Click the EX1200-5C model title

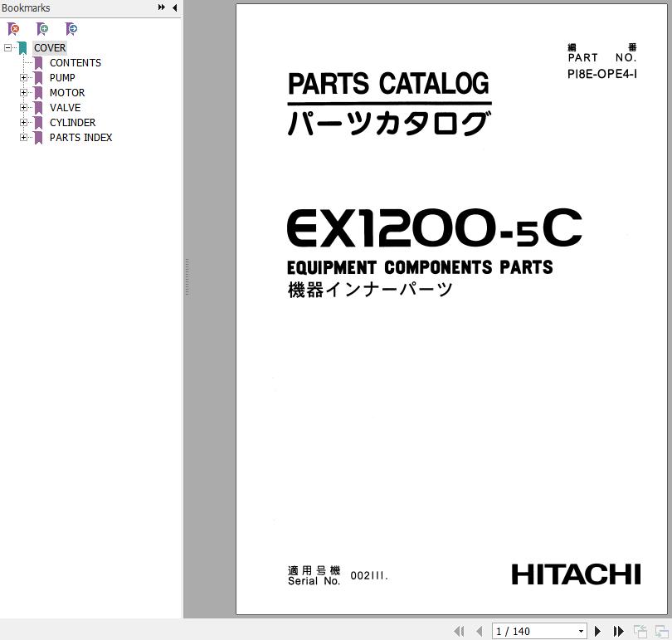pyautogui.click(x=434, y=228)
